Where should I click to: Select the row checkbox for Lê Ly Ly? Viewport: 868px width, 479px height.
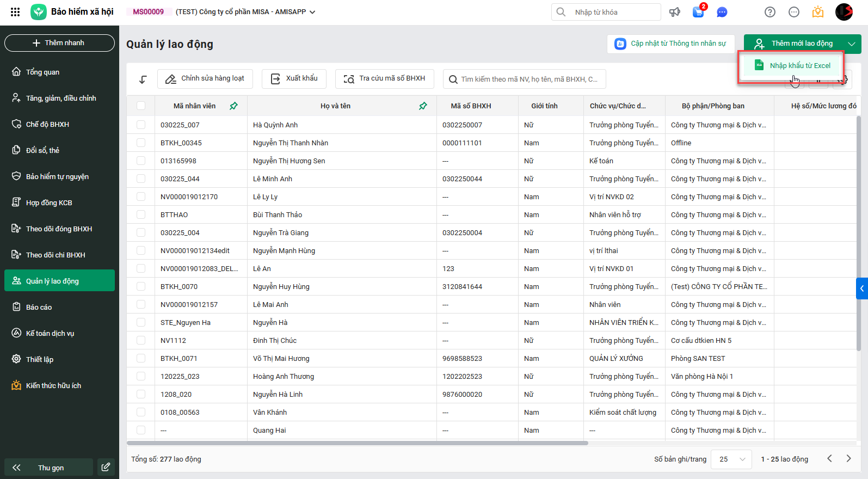click(141, 196)
